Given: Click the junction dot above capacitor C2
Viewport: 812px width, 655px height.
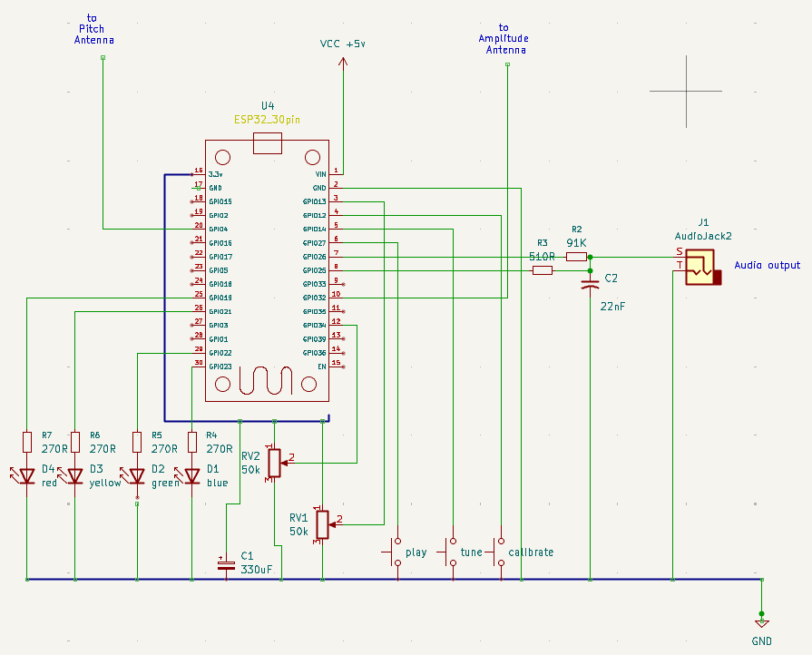Looking at the screenshot, I should coord(590,270).
